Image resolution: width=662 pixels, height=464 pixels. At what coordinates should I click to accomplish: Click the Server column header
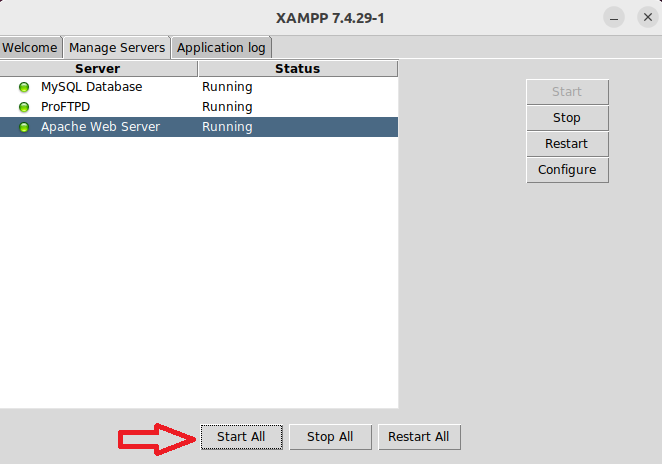click(x=98, y=69)
